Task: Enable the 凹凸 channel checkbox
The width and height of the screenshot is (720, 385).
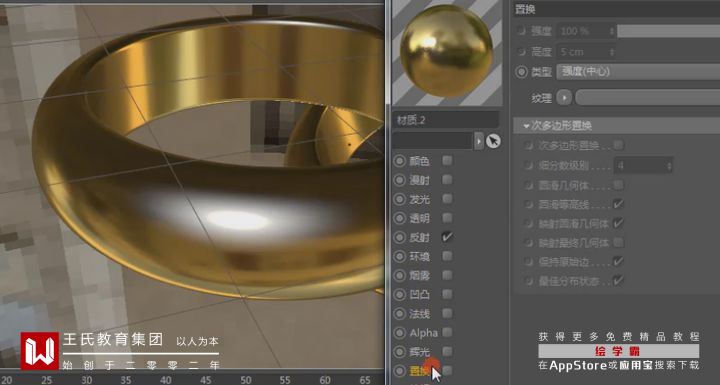Action: pyautogui.click(x=447, y=294)
